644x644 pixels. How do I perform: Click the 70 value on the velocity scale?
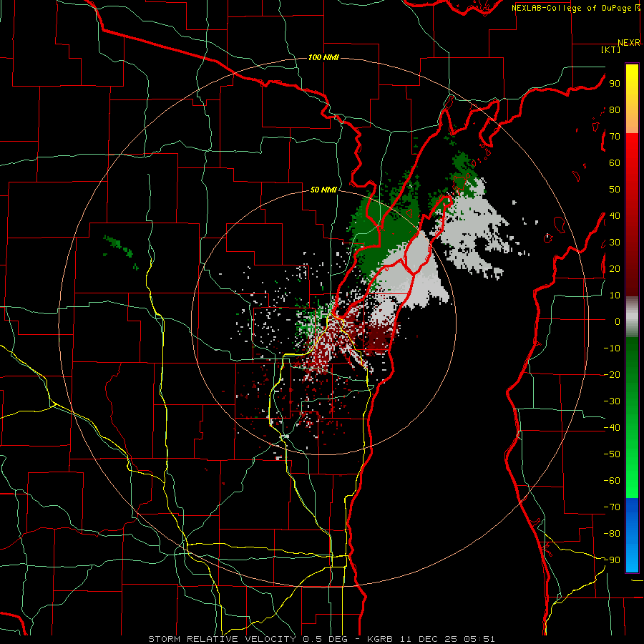pos(615,137)
